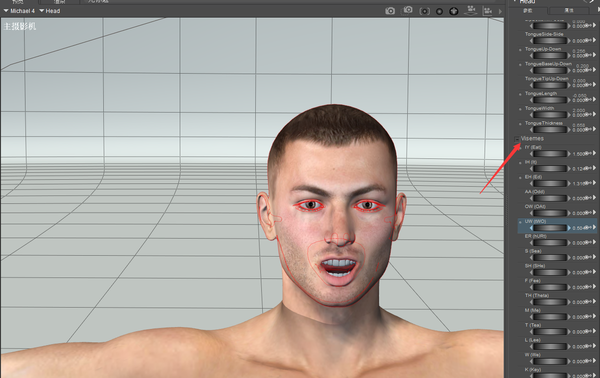Increase L (Lee) with its right arrow
Viewport: 600px width, 378px height.
click(x=569, y=347)
